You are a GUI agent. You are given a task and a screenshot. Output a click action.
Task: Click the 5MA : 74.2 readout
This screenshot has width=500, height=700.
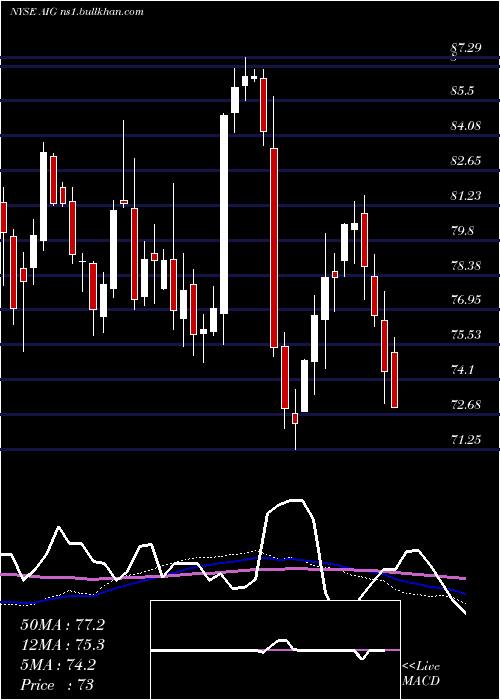[58, 665]
